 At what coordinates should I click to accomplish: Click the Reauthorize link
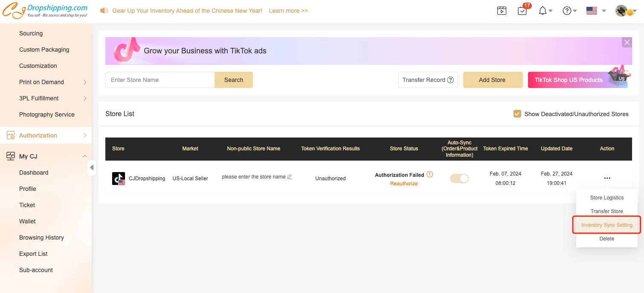tap(404, 184)
